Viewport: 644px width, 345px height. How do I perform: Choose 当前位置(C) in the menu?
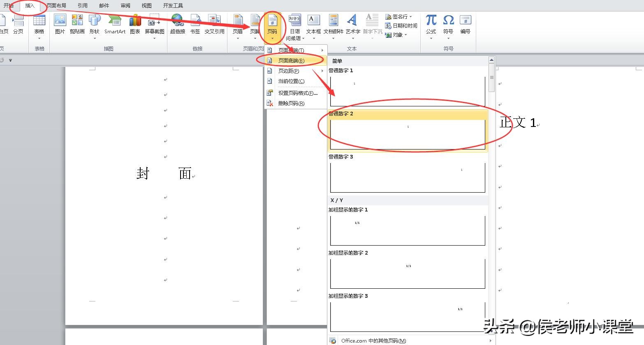pos(296,81)
